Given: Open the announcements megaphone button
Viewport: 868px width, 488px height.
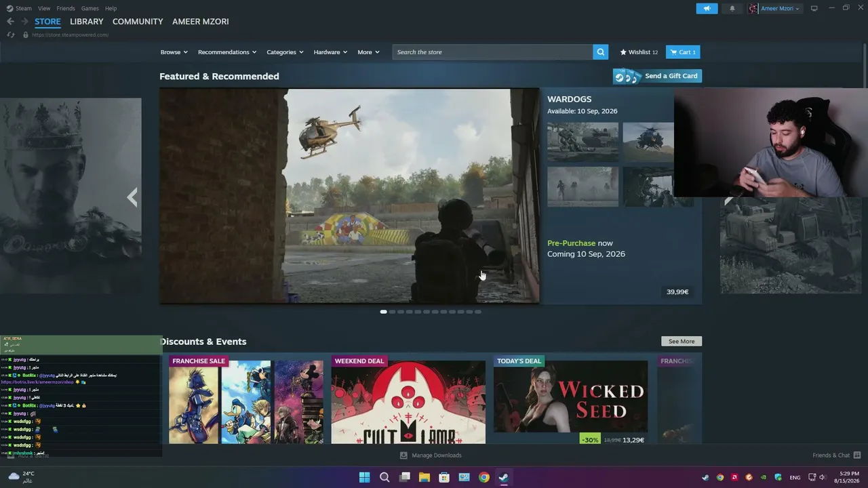Looking at the screenshot, I should (707, 8).
